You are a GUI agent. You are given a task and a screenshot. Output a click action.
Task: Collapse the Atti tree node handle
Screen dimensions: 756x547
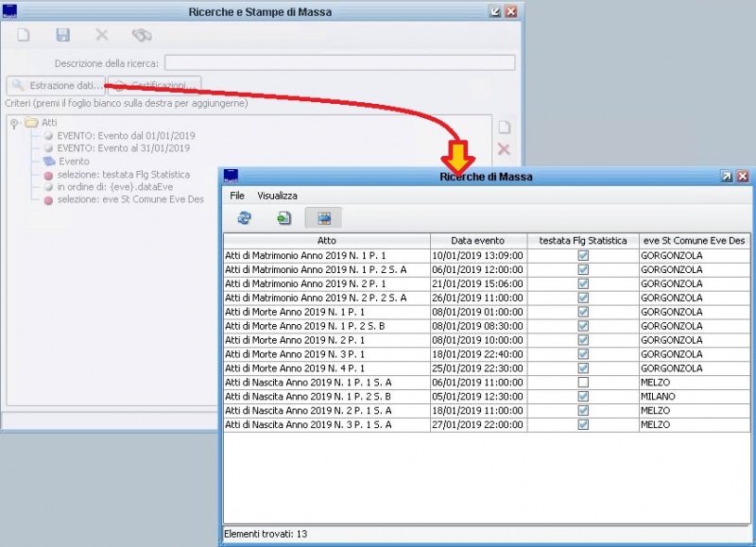[x=14, y=124]
